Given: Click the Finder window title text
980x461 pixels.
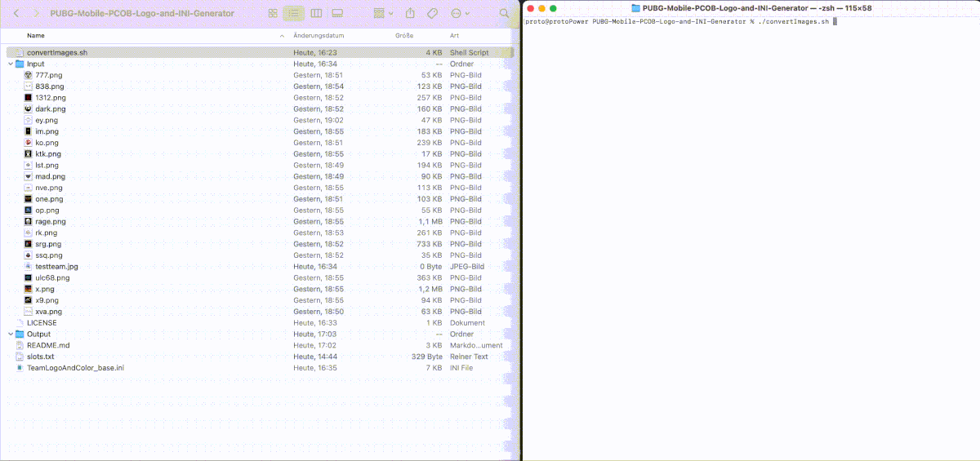Looking at the screenshot, I should [x=142, y=14].
